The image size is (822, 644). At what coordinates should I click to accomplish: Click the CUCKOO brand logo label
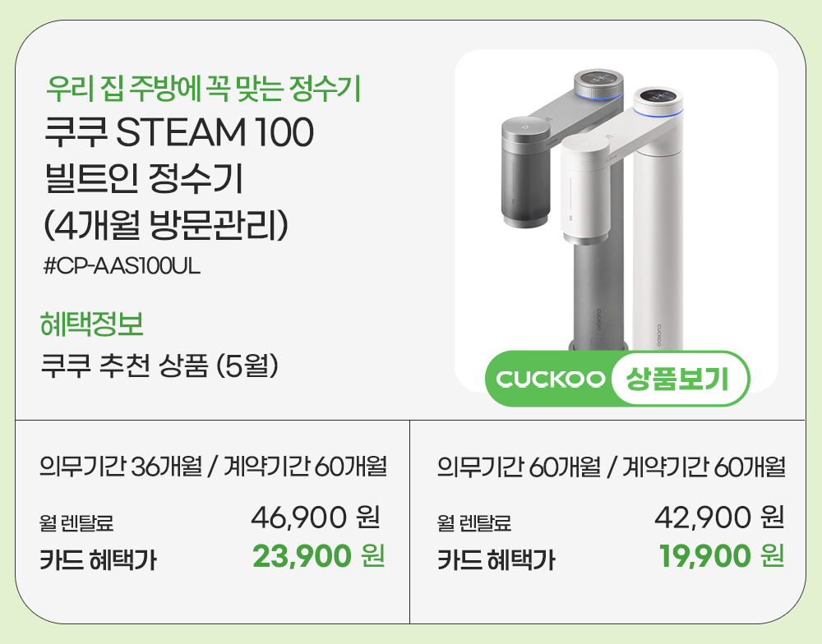(x=552, y=379)
